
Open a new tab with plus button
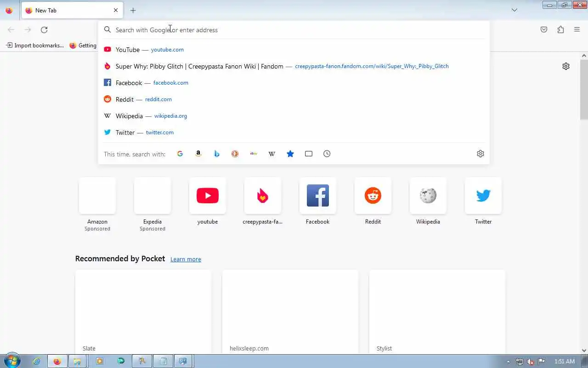click(x=133, y=10)
